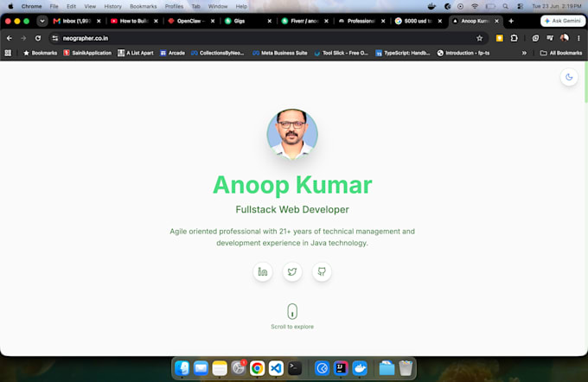Click the browser forward arrow
The height and width of the screenshot is (382, 588).
tap(23, 38)
